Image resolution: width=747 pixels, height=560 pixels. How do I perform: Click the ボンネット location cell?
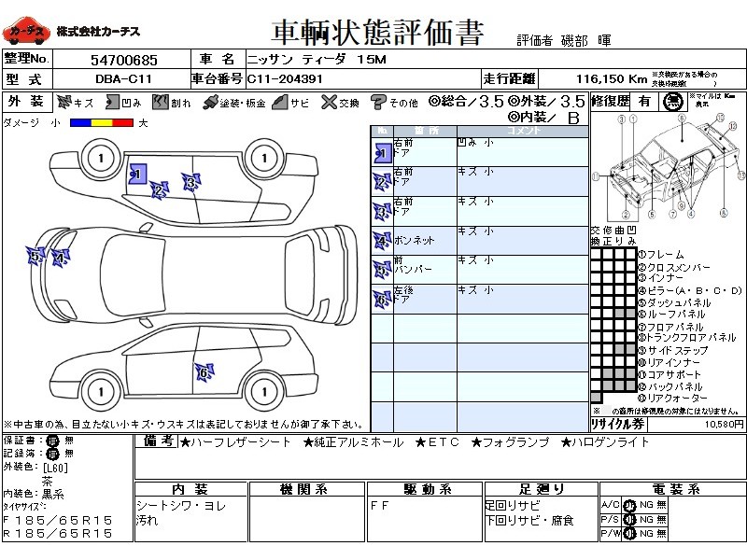425,241
